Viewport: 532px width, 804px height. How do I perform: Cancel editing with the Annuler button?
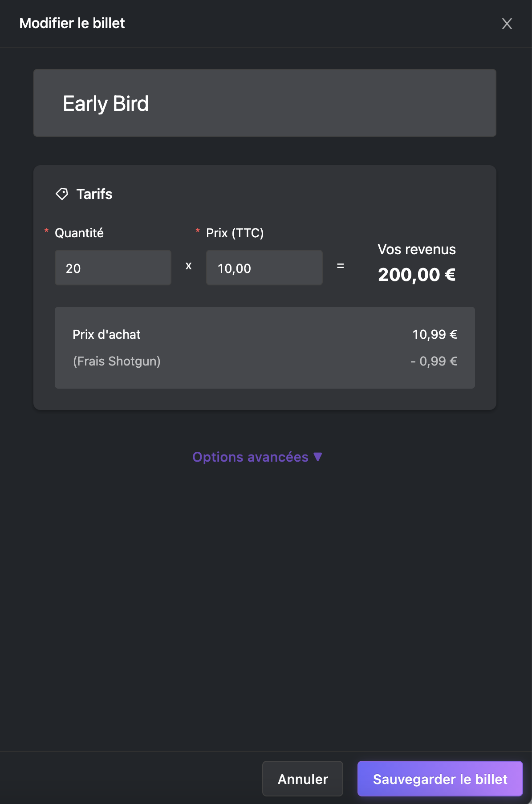(x=303, y=779)
